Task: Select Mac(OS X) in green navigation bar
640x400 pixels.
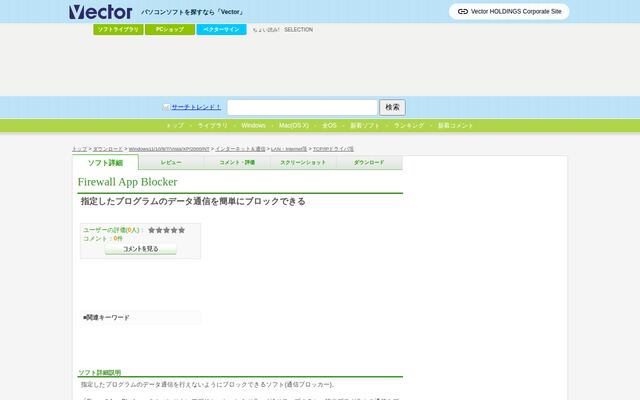Action: tap(293, 125)
